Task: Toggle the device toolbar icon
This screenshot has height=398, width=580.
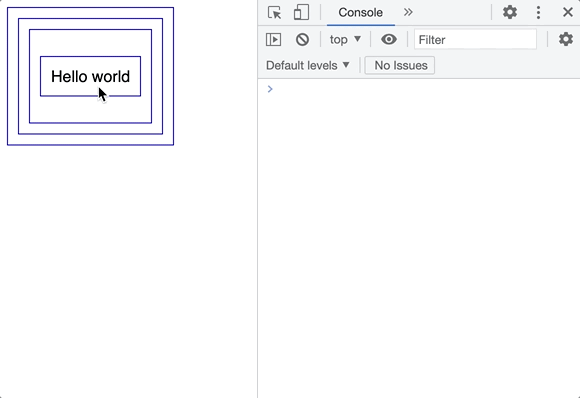Action: tap(301, 12)
